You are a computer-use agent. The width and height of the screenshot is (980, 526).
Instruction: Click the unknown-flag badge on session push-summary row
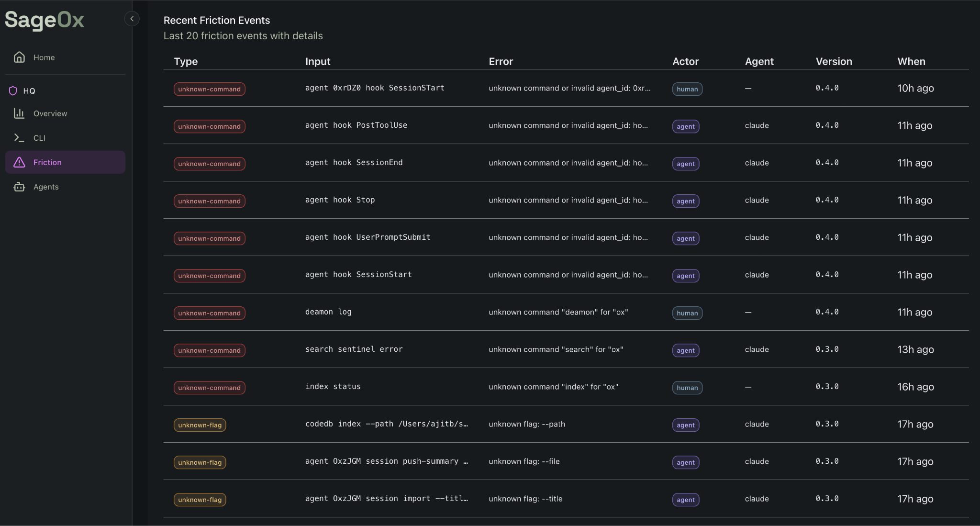(x=200, y=462)
